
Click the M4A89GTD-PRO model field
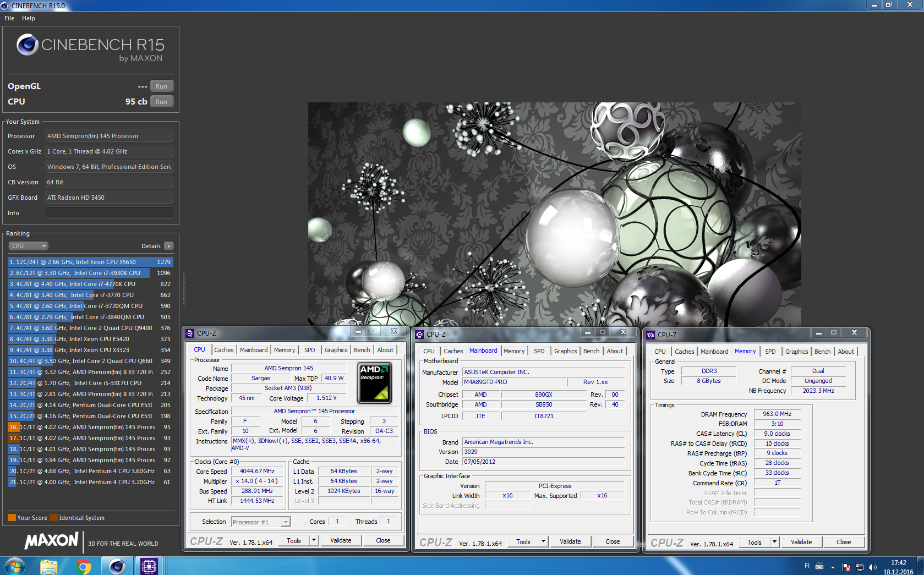pos(514,382)
